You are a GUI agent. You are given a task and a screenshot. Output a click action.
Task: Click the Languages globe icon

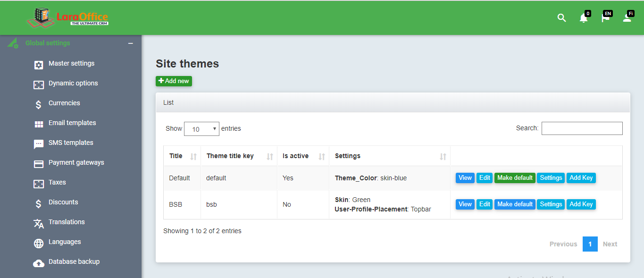(39, 244)
